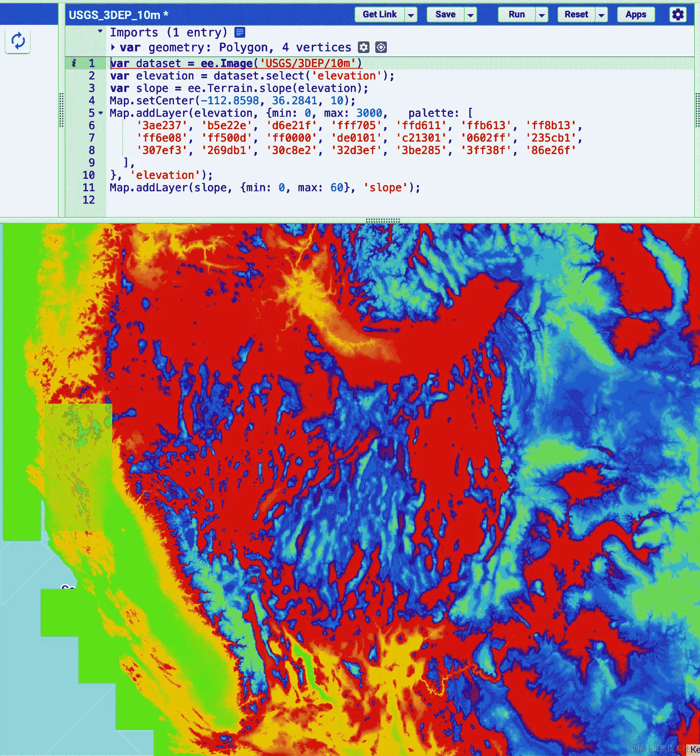Open geometry import settings via gear icon
This screenshot has height=756, width=700.
(x=364, y=48)
